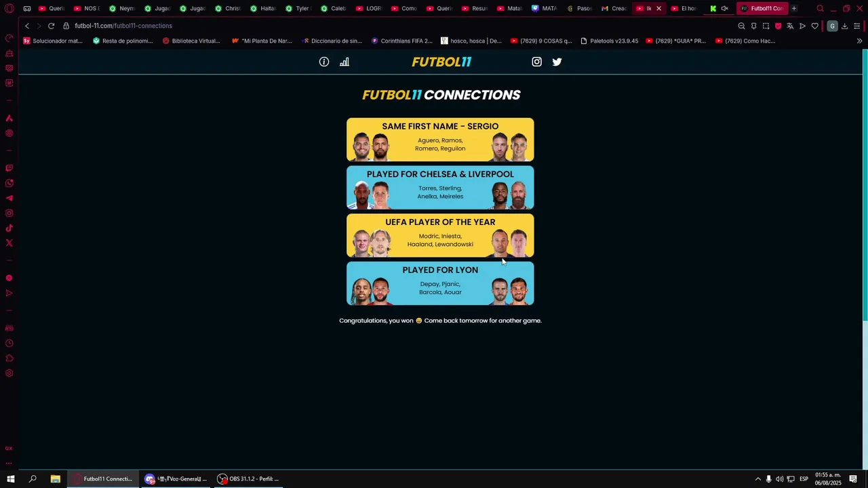Unmute the Kick tab speaker icon
868x488 pixels.
[725, 9]
